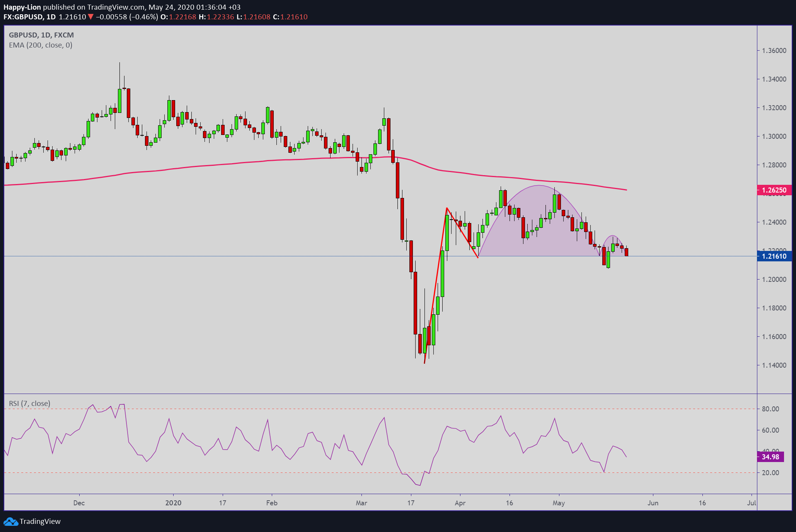Click the Happy-Lion author name
The height and width of the screenshot is (532, 796).
[x=22, y=7]
